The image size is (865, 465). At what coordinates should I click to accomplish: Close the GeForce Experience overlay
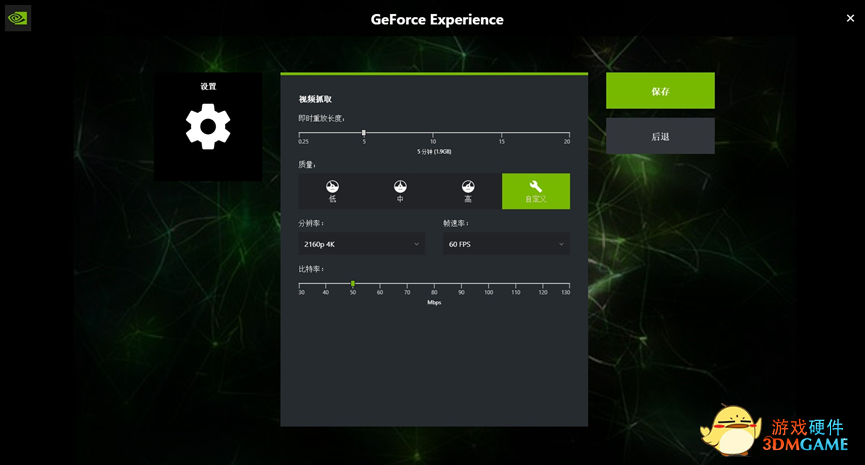850,18
